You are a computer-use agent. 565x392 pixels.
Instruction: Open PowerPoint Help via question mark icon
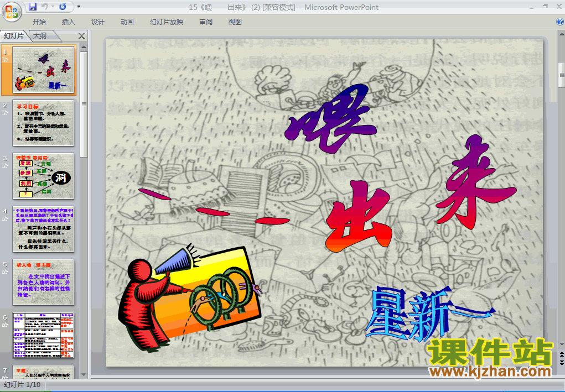click(x=560, y=22)
